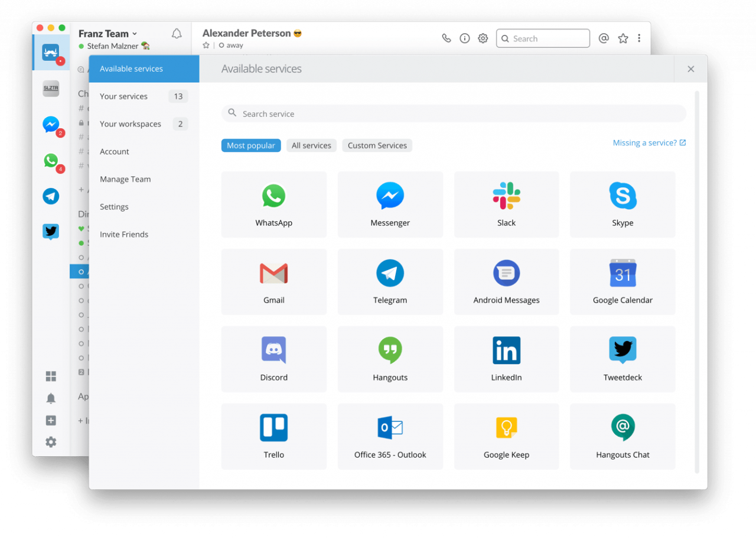Screen dimensions: 756x539
Task: Open the Missing a service? link
Action: 649,143
